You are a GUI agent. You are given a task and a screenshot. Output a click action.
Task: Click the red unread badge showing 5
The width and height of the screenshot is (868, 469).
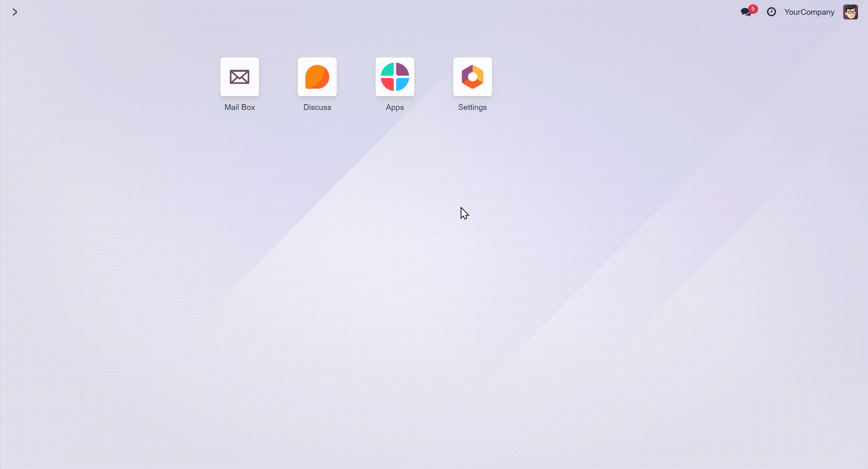point(753,9)
